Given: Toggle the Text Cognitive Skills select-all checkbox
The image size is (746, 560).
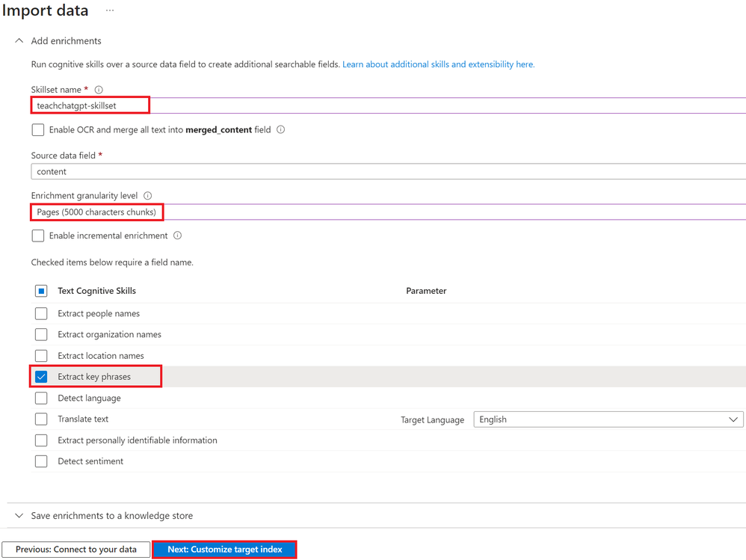Looking at the screenshot, I should 41,291.
